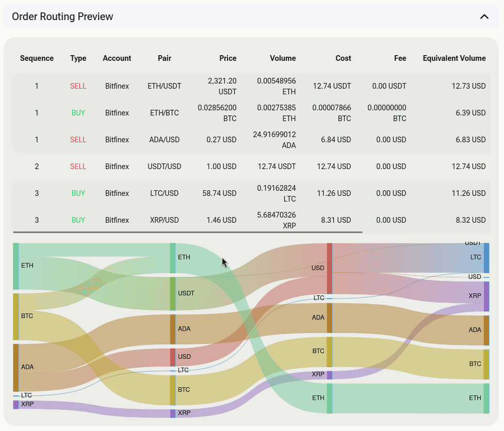This screenshot has width=504, height=431.
Task: Click the Type column header
Action: click(x=78, y=58)
